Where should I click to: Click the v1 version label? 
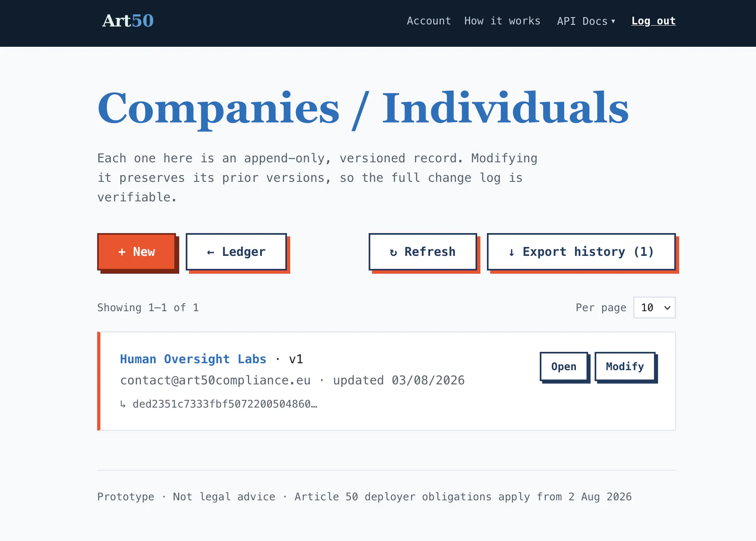coord(296,359)
